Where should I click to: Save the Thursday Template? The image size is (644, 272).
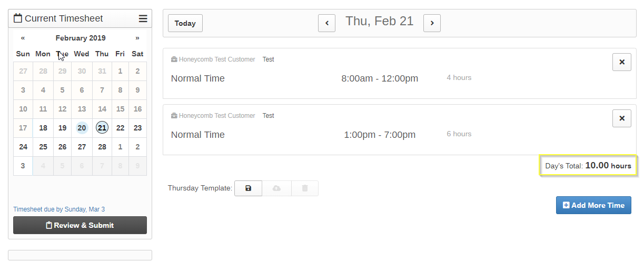(248, 188)
